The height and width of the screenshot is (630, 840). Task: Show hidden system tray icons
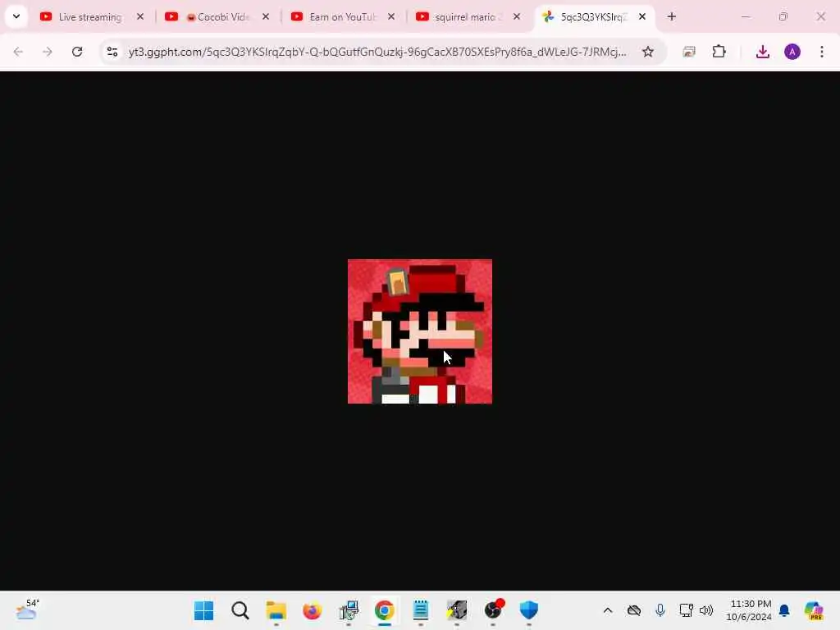click(608, 610)
